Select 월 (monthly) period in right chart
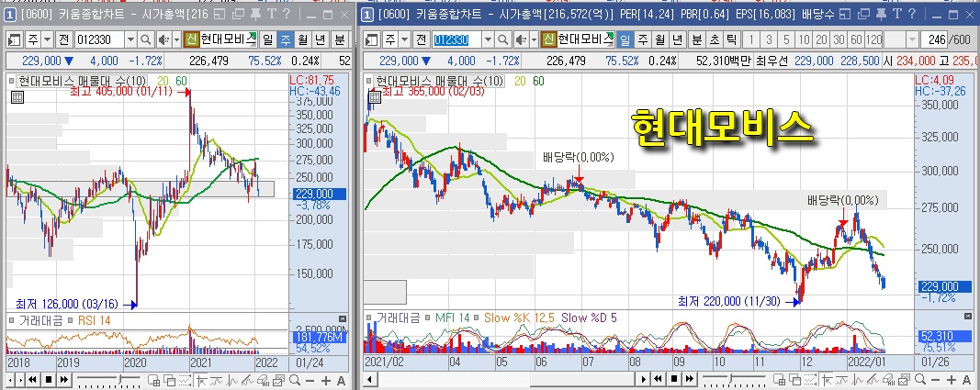This screenshot has width=980, height=390. point(660,40)
